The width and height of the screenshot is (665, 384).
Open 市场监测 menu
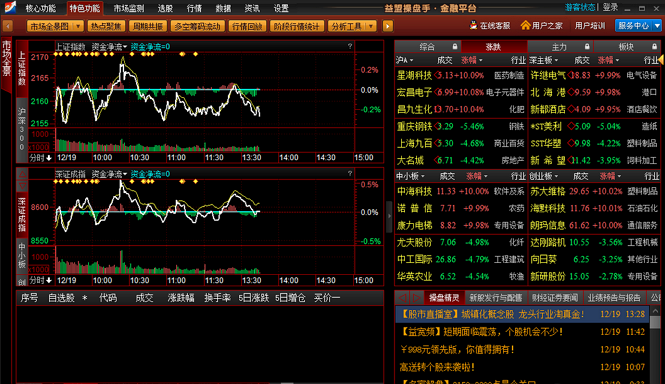click(129, 8)
